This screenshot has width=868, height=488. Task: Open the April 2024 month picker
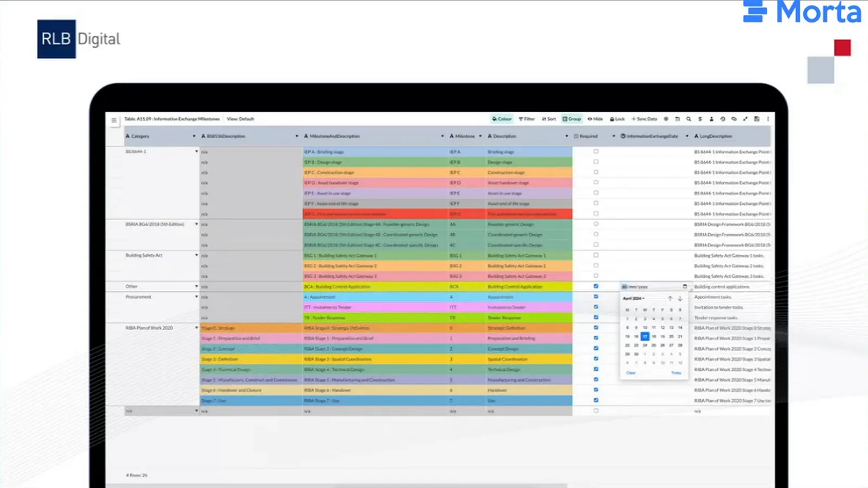point(634,299)
